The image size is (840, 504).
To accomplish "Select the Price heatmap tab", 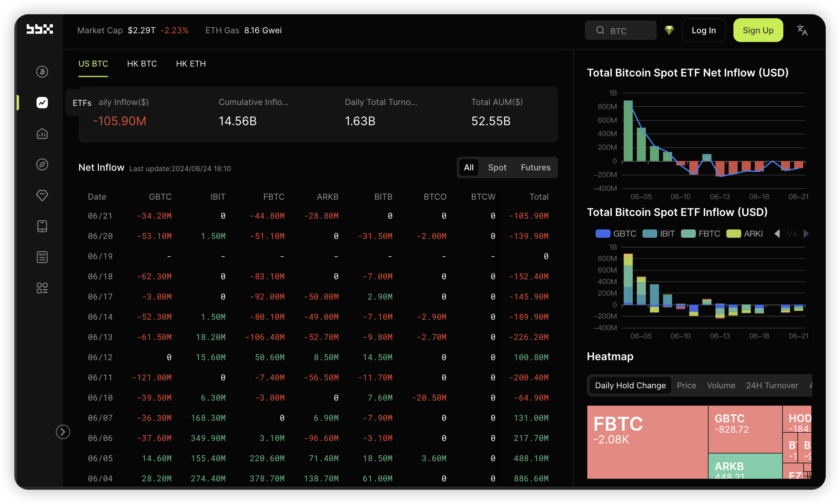I will pyautogui.click(x=686, y=386).
